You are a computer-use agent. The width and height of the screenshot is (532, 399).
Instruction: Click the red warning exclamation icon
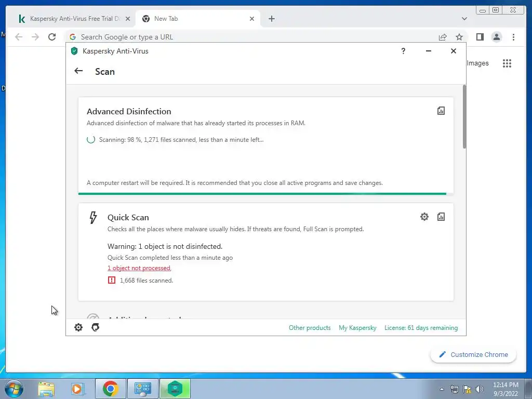tap(112, 280)
